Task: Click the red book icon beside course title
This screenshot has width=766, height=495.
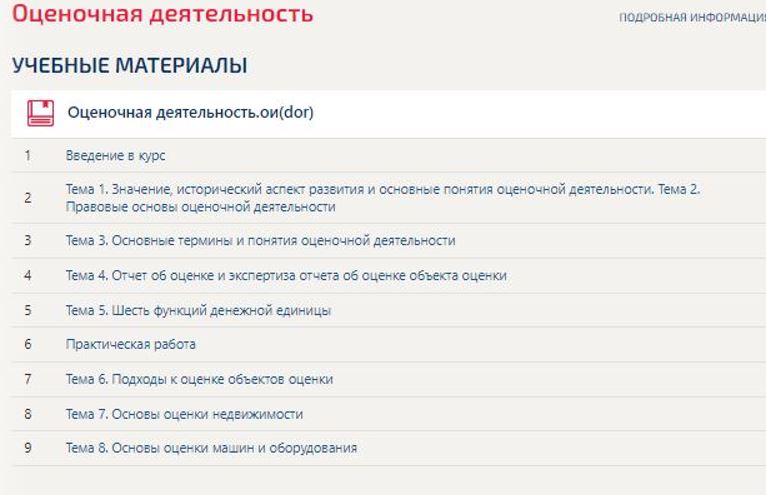Action: [40, 112]
